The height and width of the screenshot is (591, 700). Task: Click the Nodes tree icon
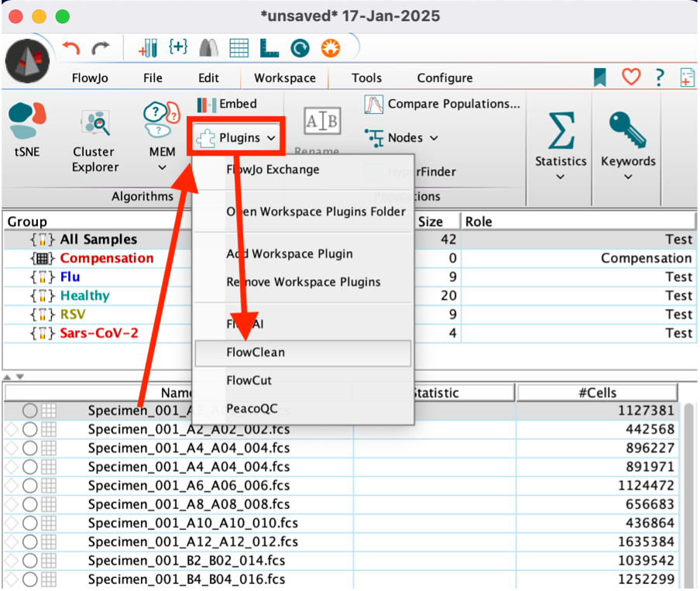point(374,138)
